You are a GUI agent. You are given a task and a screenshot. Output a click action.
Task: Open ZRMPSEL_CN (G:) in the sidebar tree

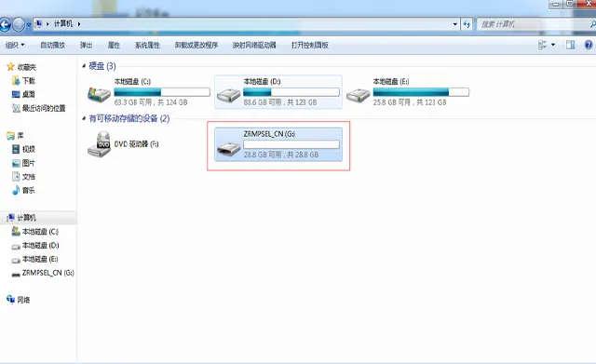tap(43, 273)
